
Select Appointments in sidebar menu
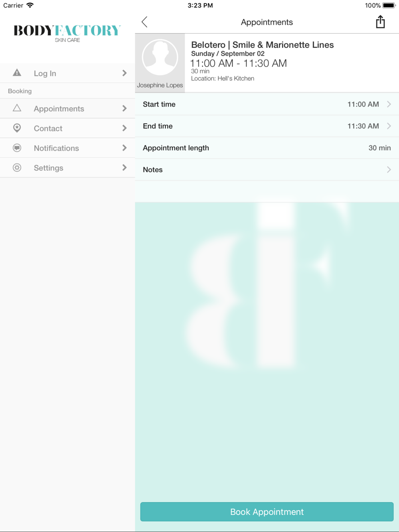[x=67, y=108]
